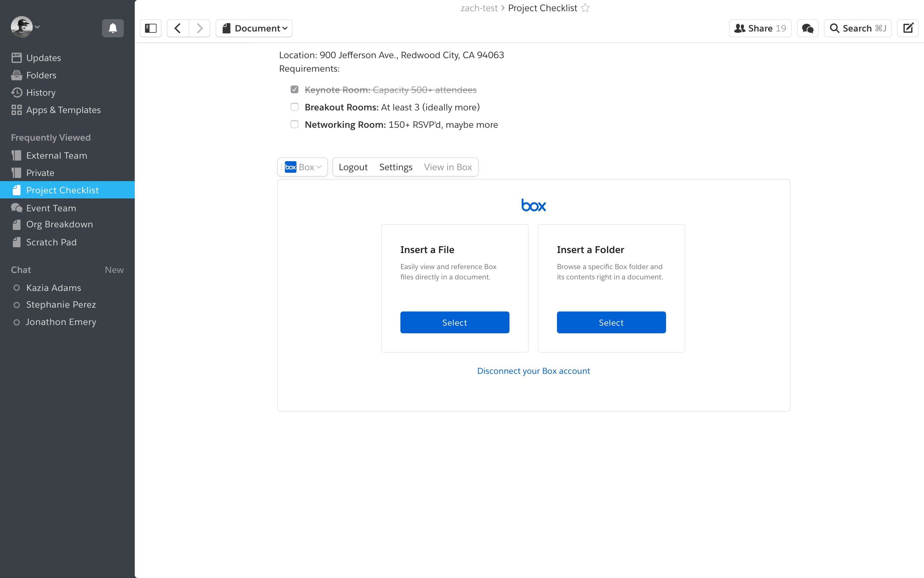The height and width of the screenshot is (578, 924).
Task: Open chat with Jonathon Emery
Action: (61, 322)
